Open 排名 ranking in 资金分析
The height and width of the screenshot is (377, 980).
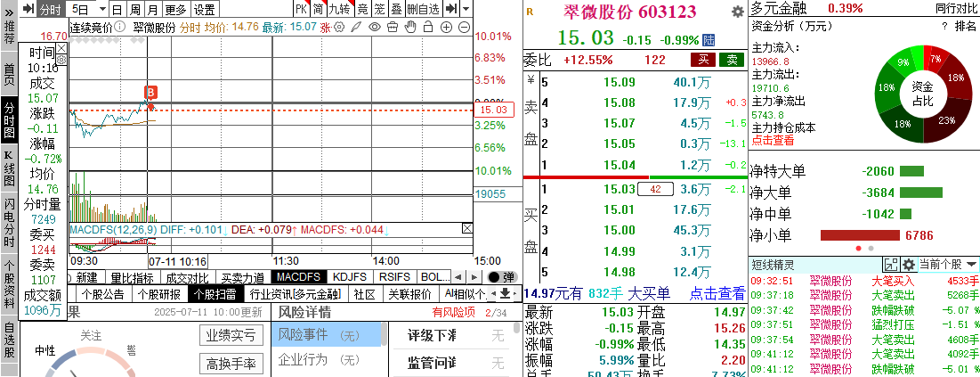click(965, 26)
